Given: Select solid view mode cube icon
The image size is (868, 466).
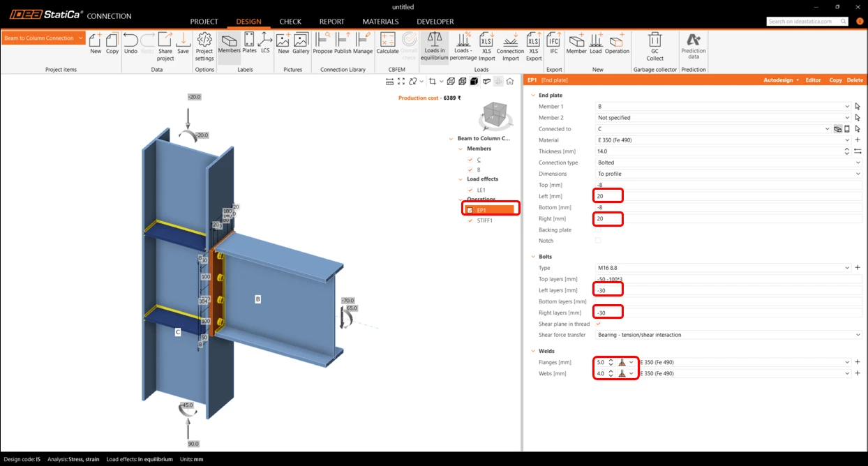Looking at the screenshot, I should pyautogui.click(x=474, y=82).
